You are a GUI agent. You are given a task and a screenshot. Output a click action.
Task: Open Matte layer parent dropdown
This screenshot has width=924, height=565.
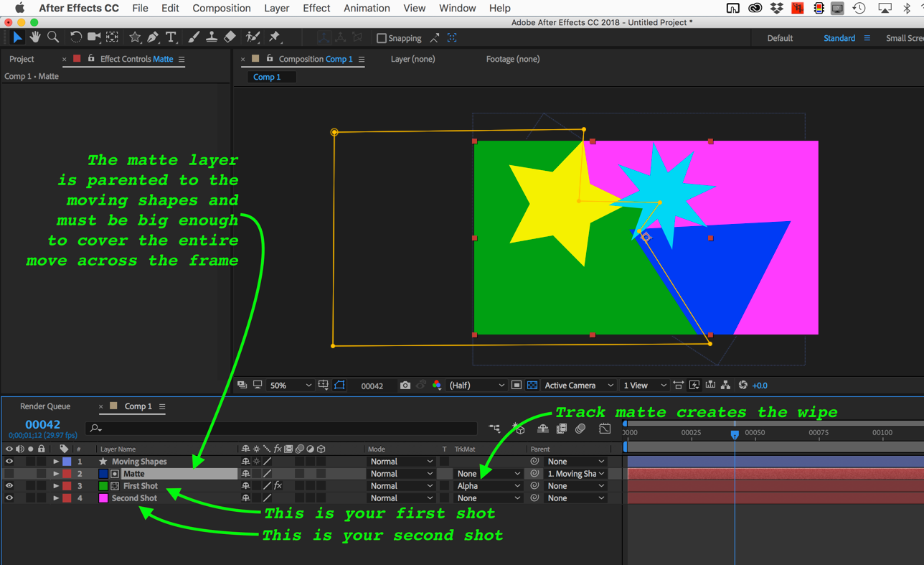(576, 474)
